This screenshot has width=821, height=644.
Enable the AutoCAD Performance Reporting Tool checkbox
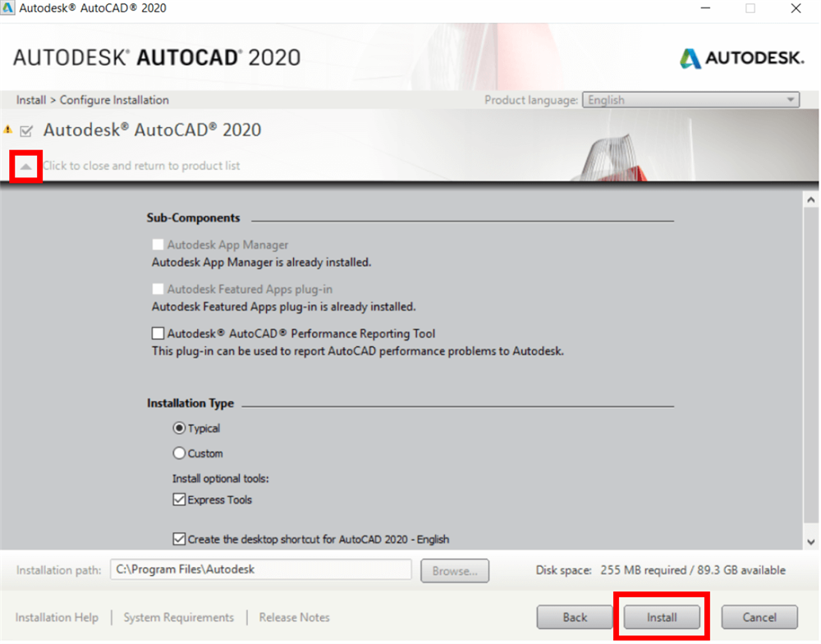pyautogui.click(x=158, y=334)
